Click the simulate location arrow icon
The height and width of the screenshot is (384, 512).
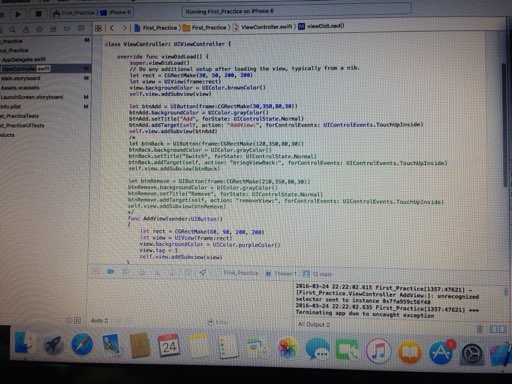coord(203,272)
